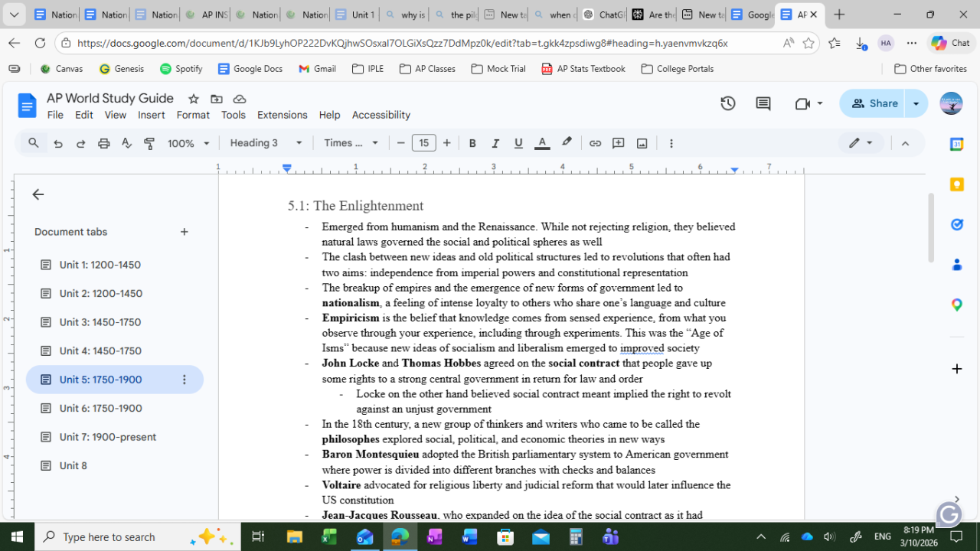This screenshot has height=551, width=980.
Task: Open the comments history panel
Action: point(763,103)
